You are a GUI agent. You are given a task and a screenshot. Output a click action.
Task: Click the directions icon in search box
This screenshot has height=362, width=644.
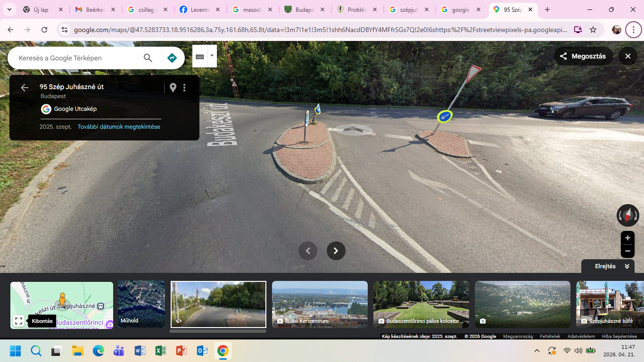[172, 58]
